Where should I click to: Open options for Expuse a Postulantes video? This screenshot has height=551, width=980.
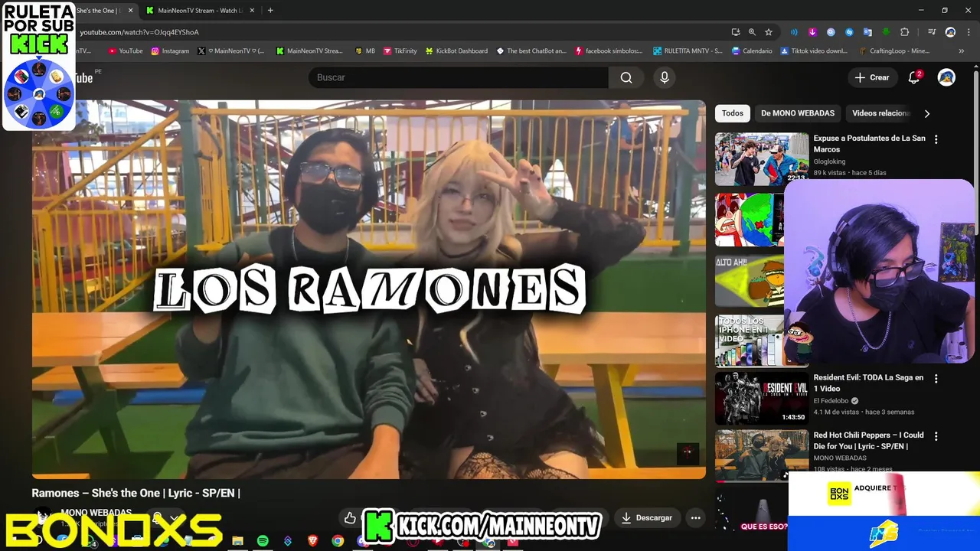click(x=936, y=139)
